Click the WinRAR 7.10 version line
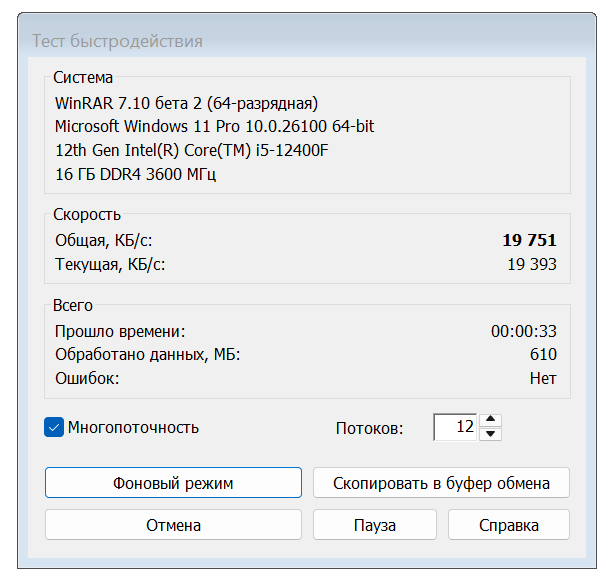 click(186, 103)
